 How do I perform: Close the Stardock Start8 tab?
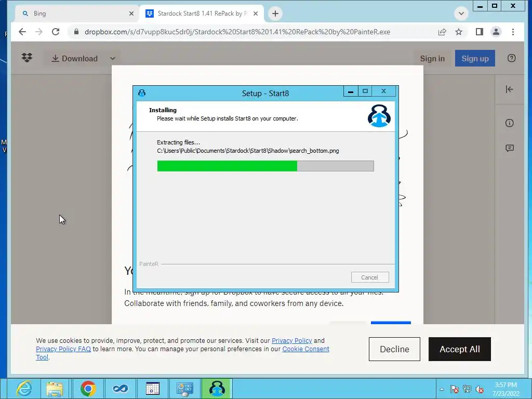pyautogui.click(x=256, y=14)
